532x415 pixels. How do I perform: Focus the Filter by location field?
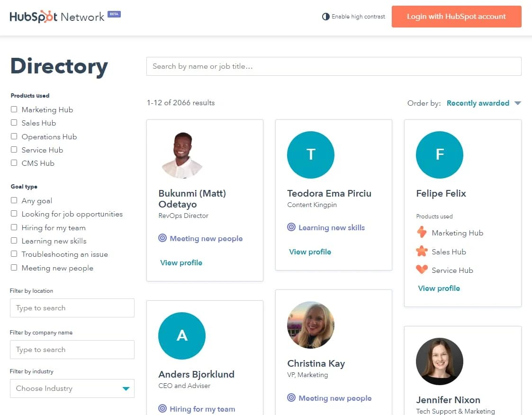(72, 308)
